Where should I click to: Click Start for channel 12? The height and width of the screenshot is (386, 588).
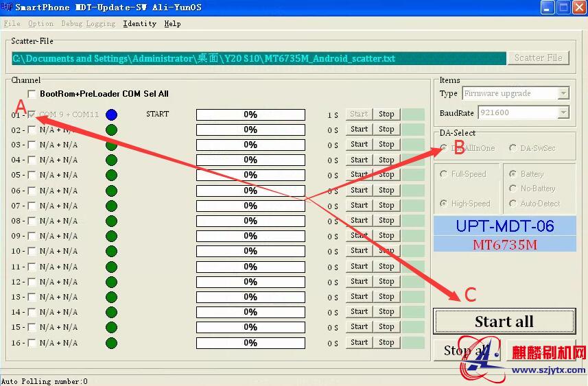[359, 281]
